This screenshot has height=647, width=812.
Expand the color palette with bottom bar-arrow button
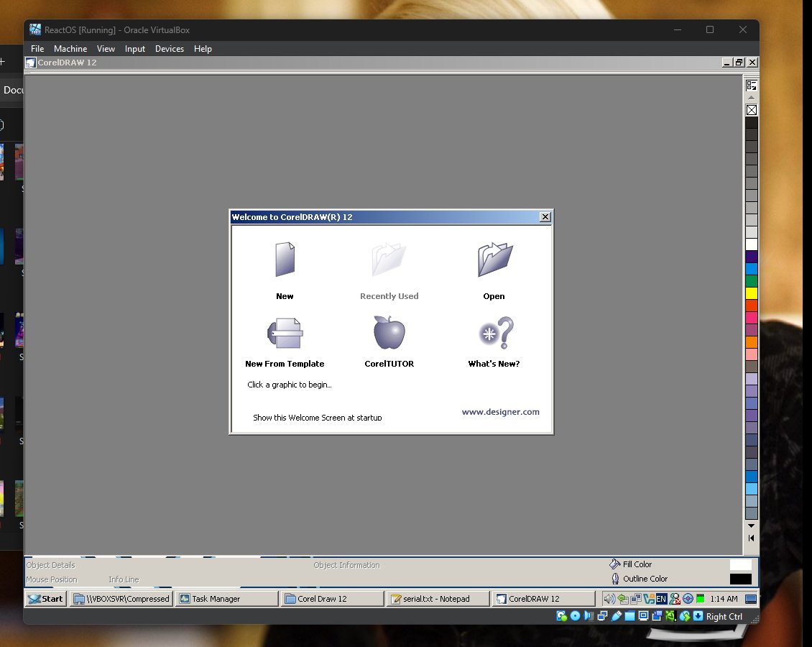752,538
